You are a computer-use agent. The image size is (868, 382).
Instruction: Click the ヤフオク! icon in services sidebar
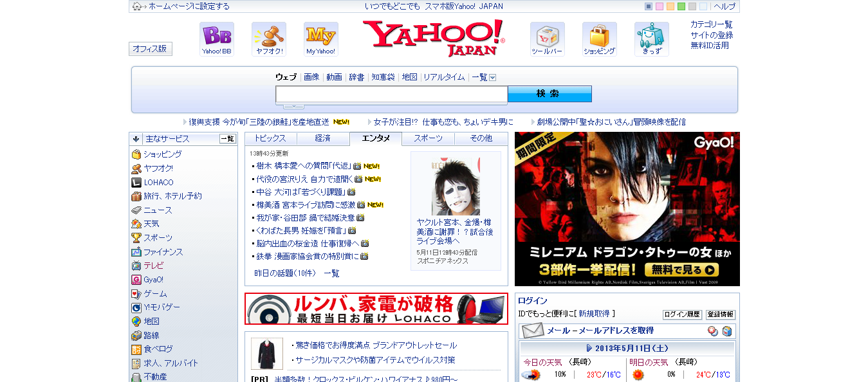pyautogui.click(x=136, y=168)
